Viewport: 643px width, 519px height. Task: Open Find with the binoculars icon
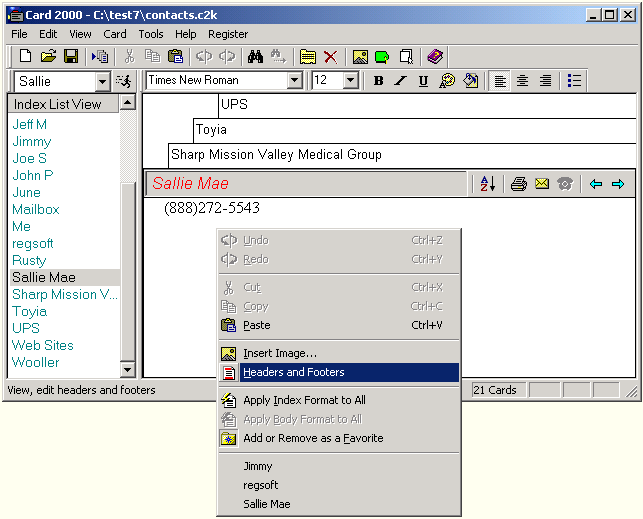click(x=255, y=56)
